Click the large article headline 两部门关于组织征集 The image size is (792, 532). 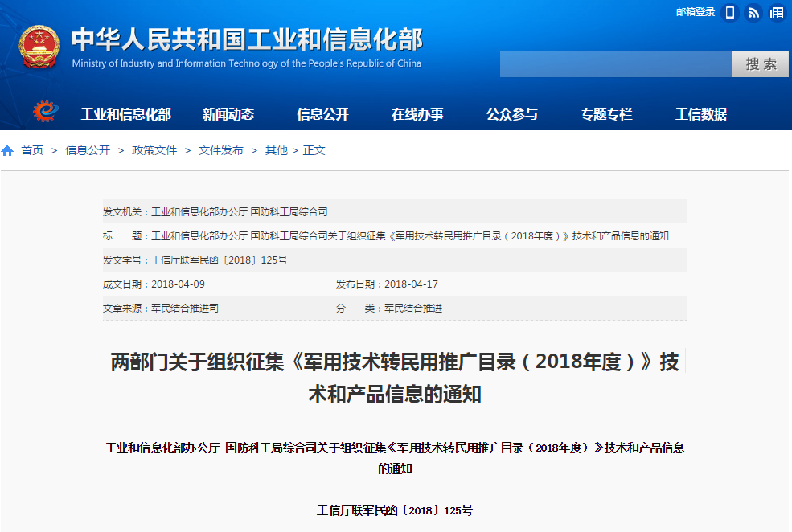coord(395,378)
